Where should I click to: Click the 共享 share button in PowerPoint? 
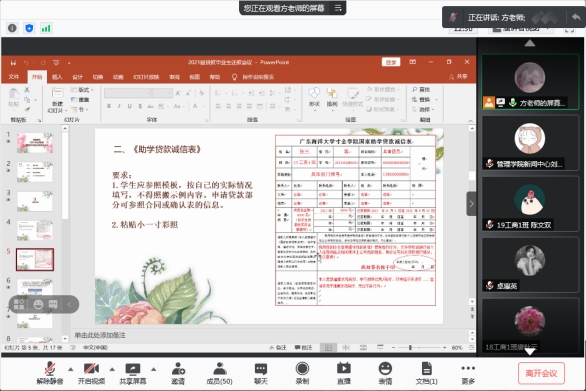point(458,77)
